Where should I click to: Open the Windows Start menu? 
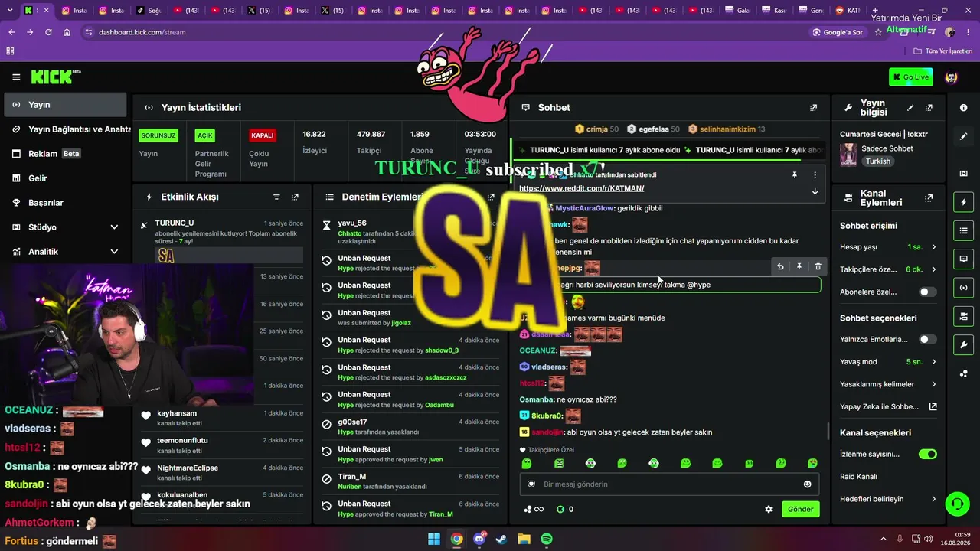434,539
